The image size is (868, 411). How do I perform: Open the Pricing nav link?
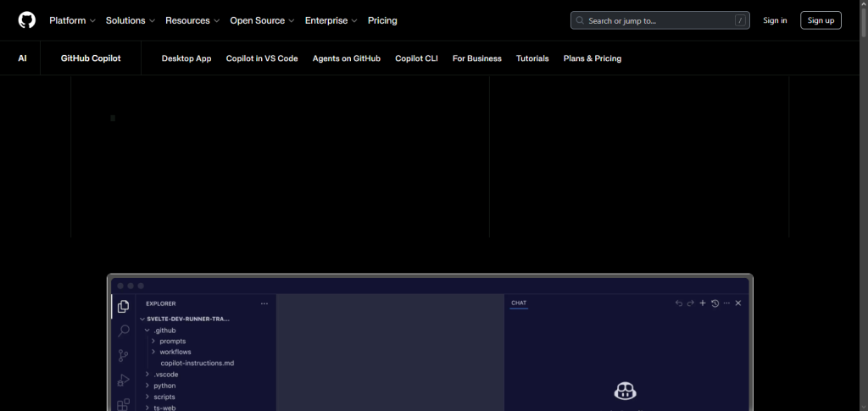pyautogui.click(x=382, y=20)
